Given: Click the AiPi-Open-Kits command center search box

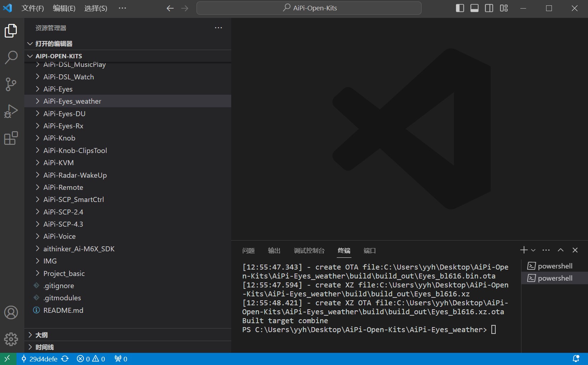Looking at the screenshot, I should tap(309, 8).
